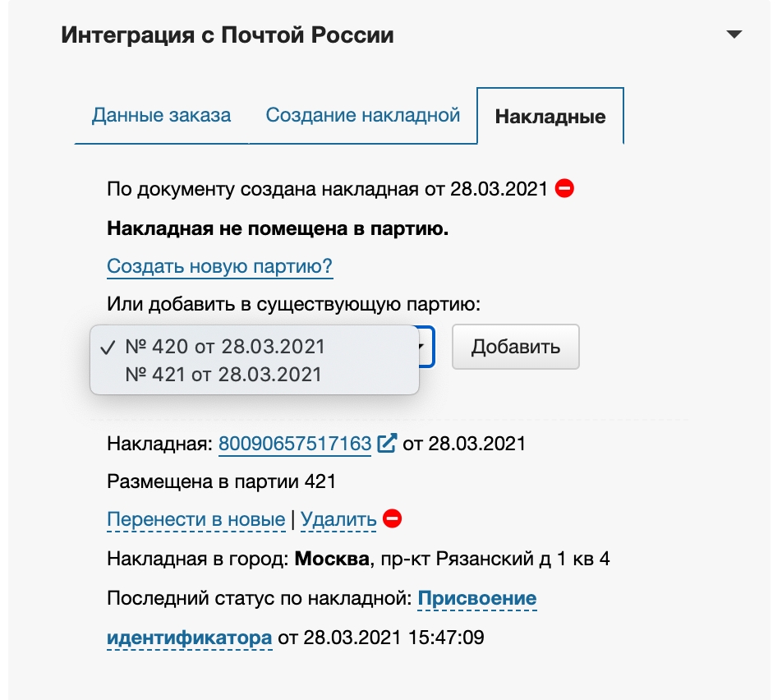
Task: Click red remove icon beside created invoice date
Action: 564,188
